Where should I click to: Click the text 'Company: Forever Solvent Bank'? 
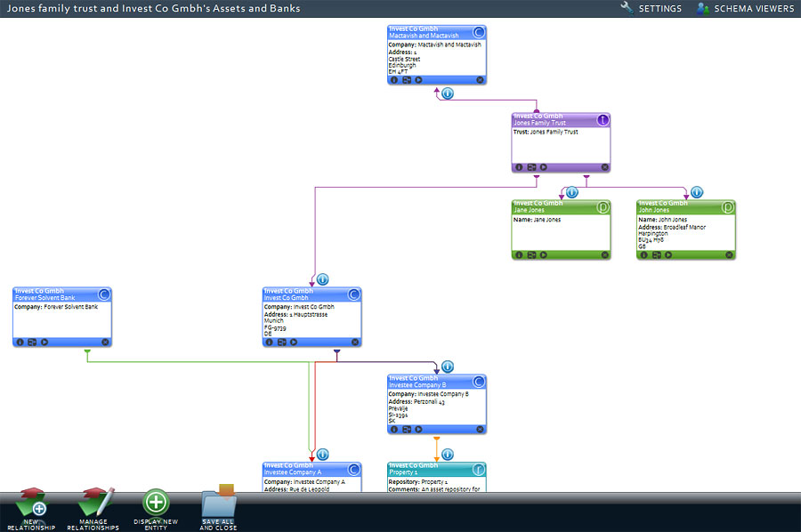[x=56, y=307]
